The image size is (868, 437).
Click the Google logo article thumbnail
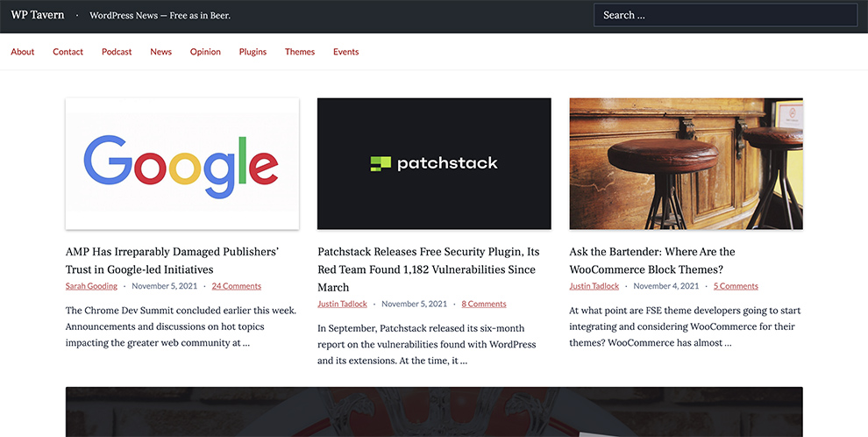click(181, 163)
